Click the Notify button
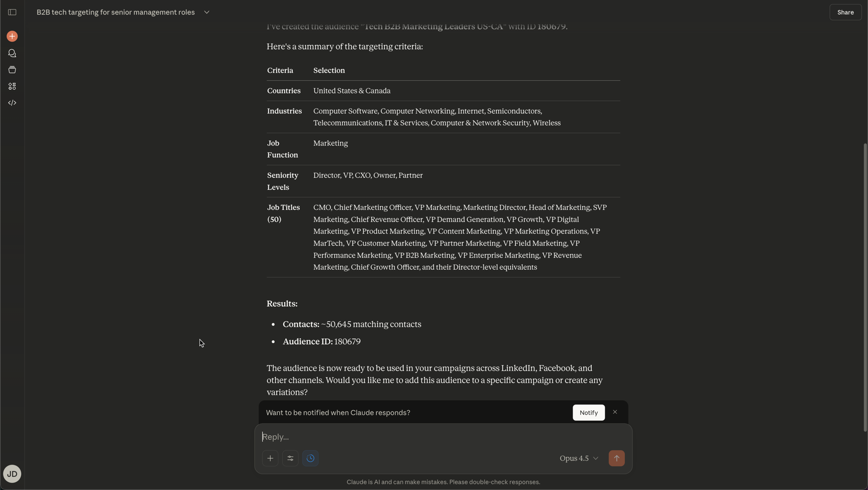The width and height of the screenshot is (868, 490). tap(588, 413)
